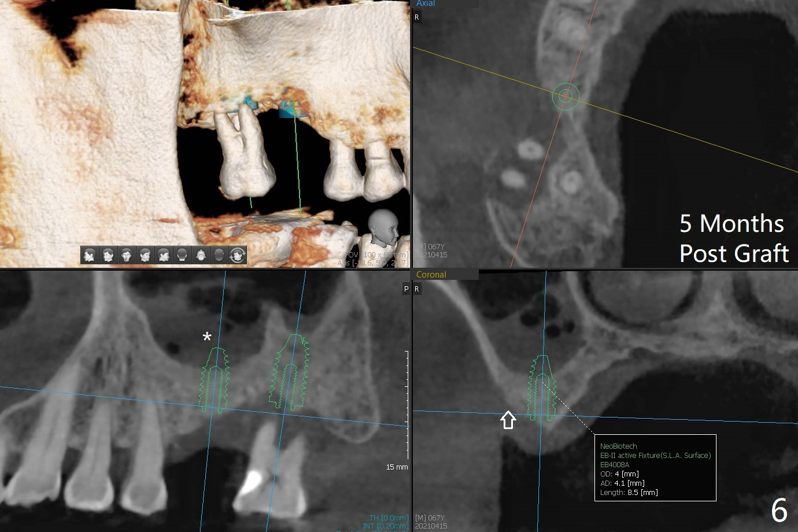Screen dimensions: 798x532
Task: Click the R marker in Axial view
Action: (x=416, y=17)
